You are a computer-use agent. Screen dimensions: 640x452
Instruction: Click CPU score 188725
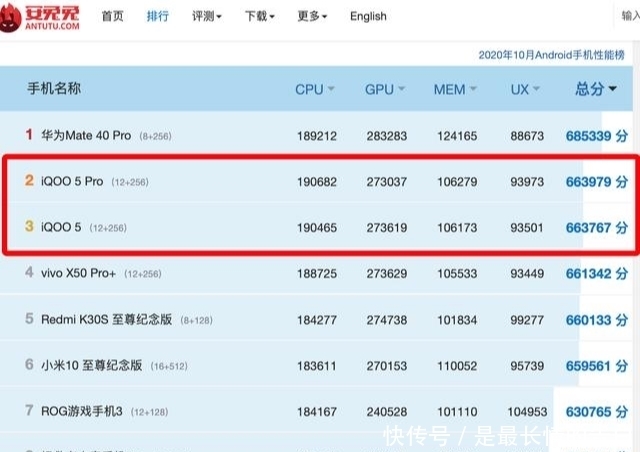coord(317,274)
